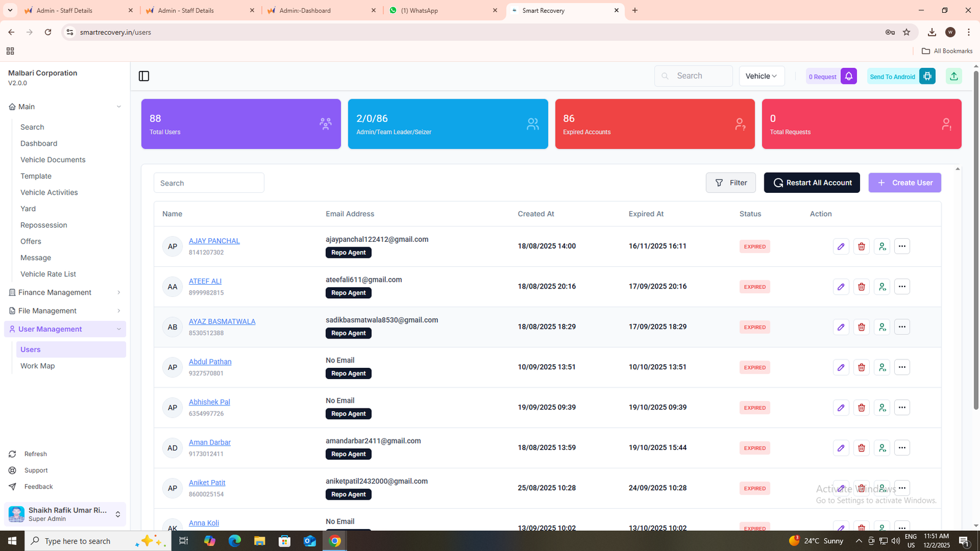Open Vehicle Documents in the sidebar
980x551 pixels.
tap(53, 160)
